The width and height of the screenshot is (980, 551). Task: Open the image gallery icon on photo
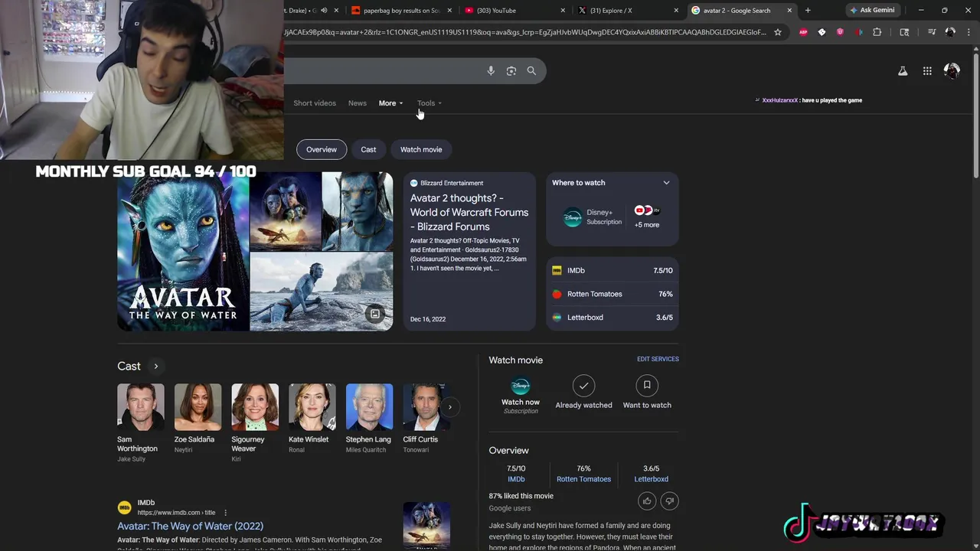375,314
